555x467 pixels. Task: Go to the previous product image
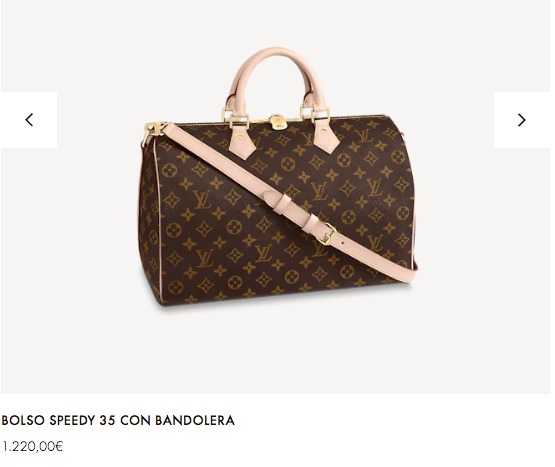pos(29,120)
